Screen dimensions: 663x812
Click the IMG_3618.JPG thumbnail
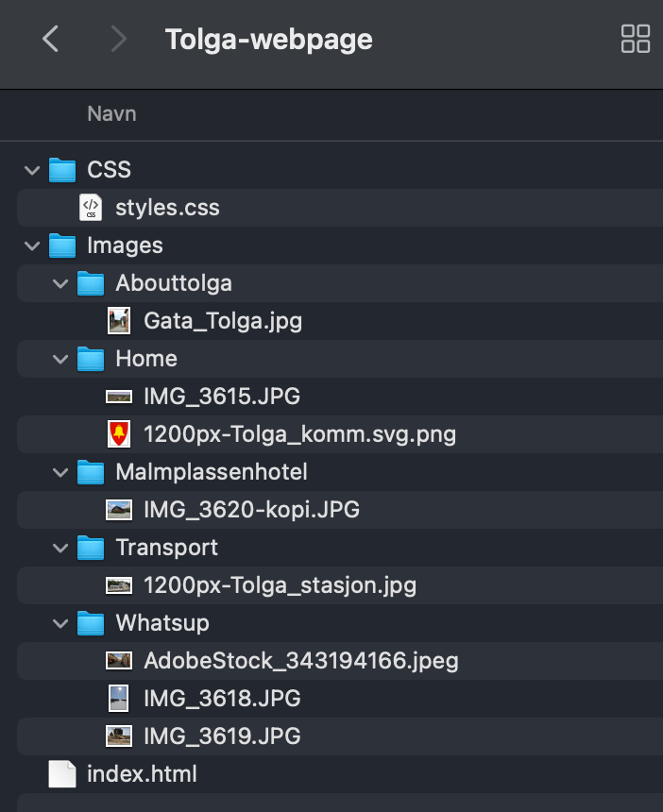[x=119, y=699]
